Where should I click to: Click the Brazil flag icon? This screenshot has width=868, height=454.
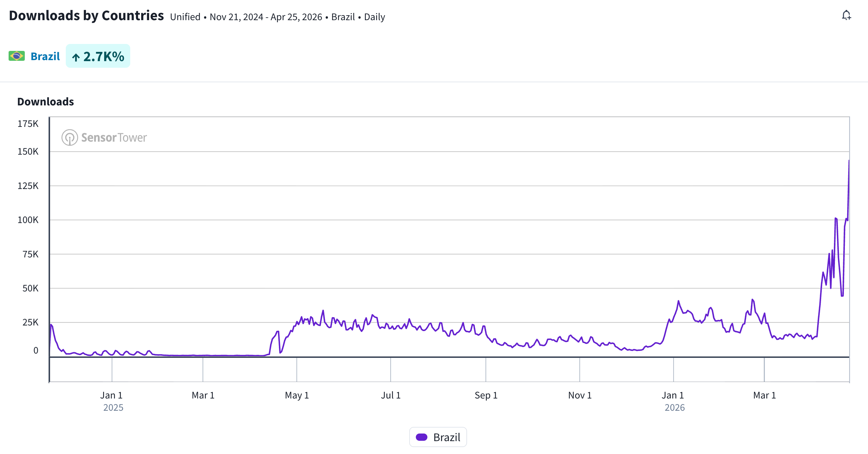pos(17,56)
